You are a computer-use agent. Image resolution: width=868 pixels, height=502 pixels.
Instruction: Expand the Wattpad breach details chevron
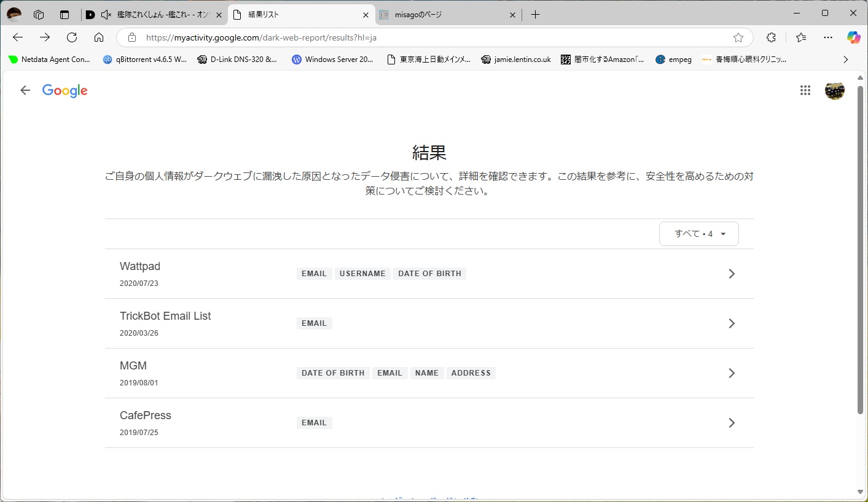tap(731, 274)
